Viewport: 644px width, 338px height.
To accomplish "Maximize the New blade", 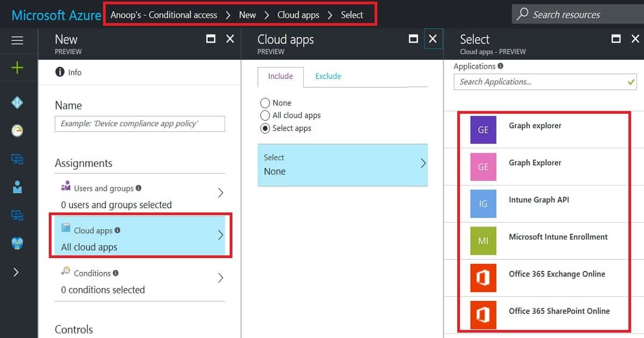I will click(211, 39).
